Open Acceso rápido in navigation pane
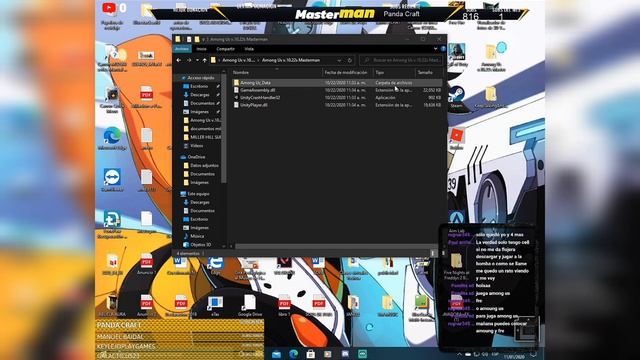The height and width of the screenshot is (360, 640). [x=198, y=78]
